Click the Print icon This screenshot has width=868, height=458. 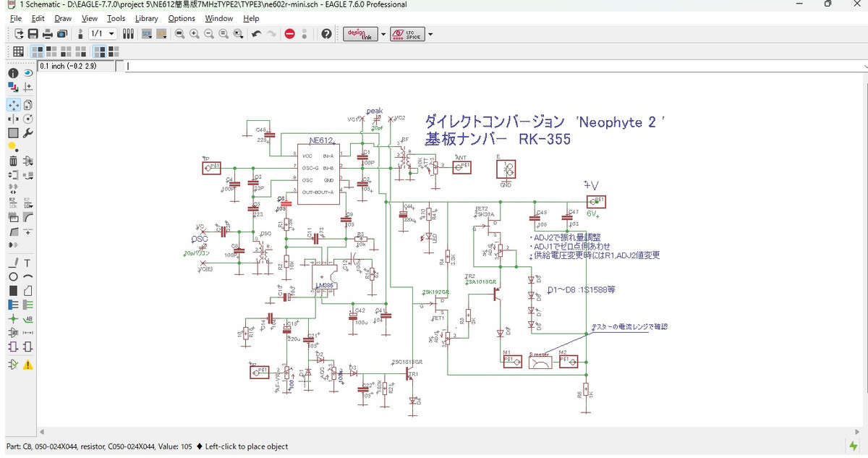[x=47, y=34]
